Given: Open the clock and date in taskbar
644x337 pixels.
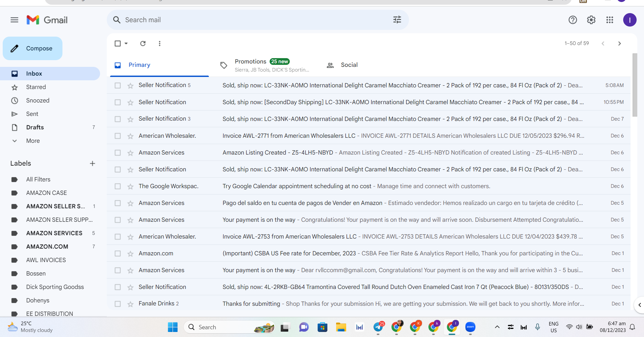Looking at the screenshot, I should click(613, 327).
